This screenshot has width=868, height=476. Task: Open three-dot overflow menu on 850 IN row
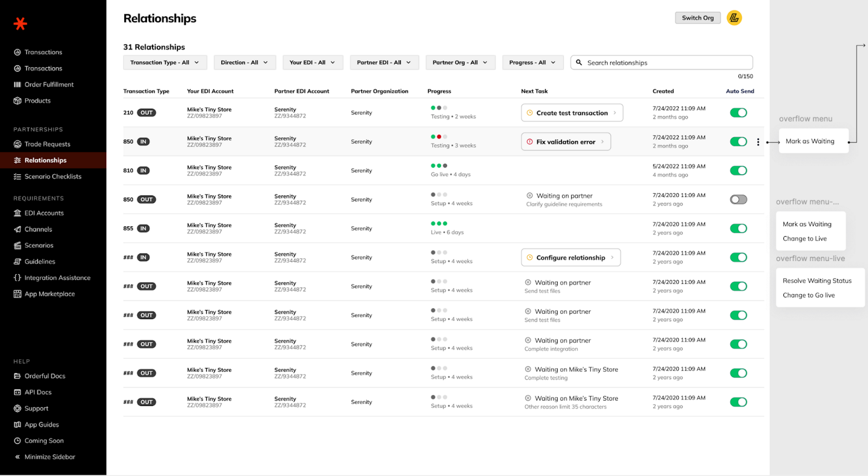point(758,142)
